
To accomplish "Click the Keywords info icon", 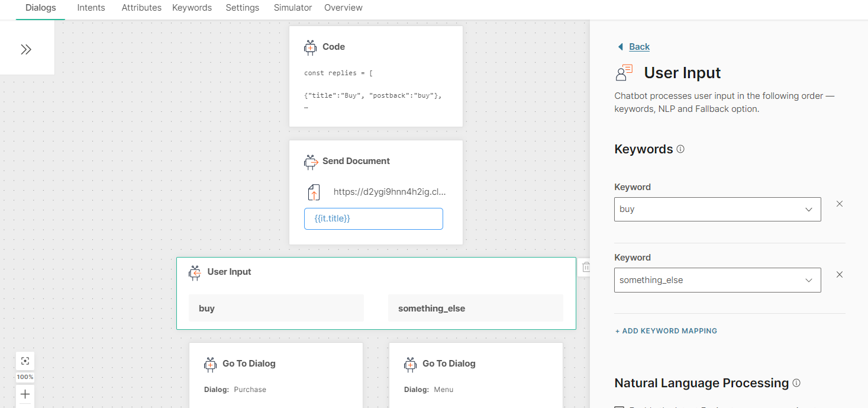I will (x=680, y=149).
